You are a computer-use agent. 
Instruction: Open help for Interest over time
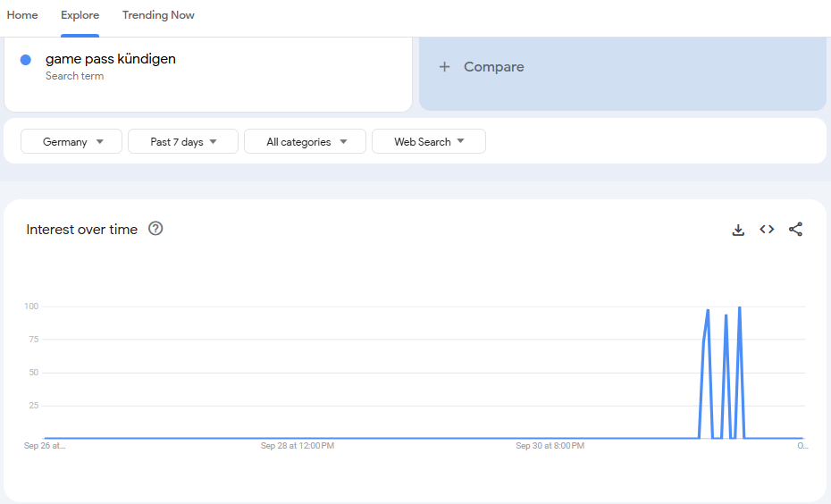tap(155, 229)
